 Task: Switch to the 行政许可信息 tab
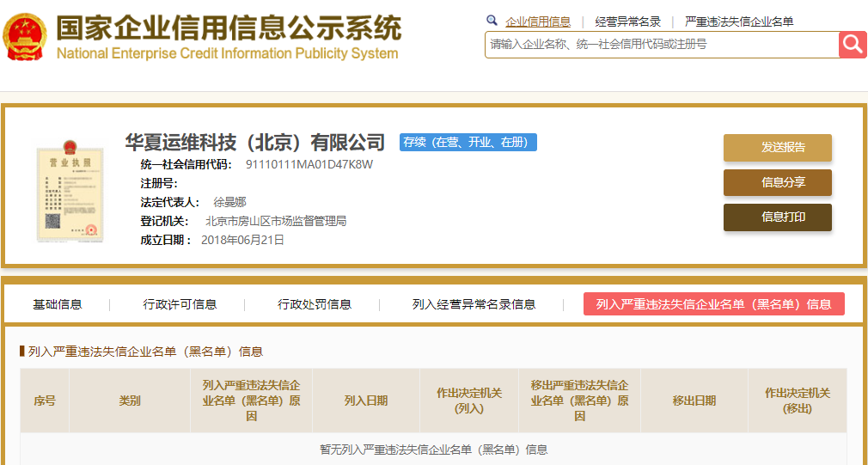pyautogui.click(x=180, y=304)
